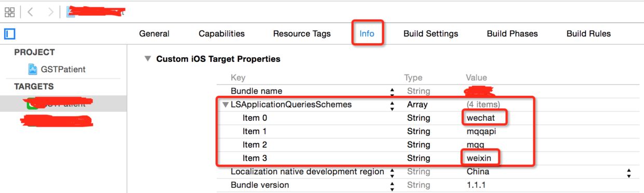Switch to the Info tab

[367, 33]
